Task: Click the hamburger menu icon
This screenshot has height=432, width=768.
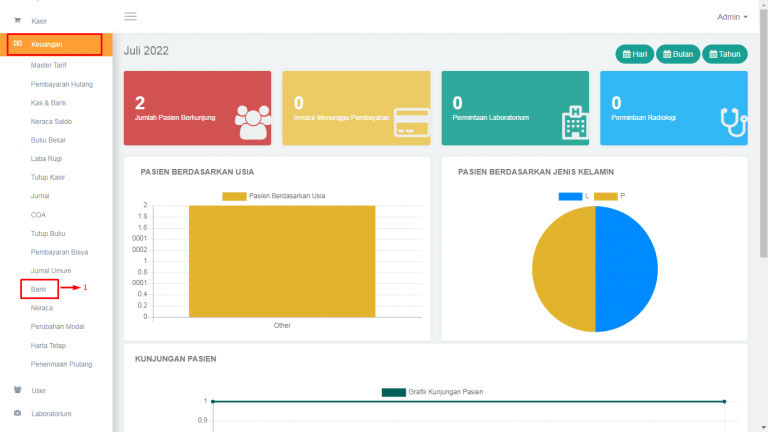Action: 130,17
